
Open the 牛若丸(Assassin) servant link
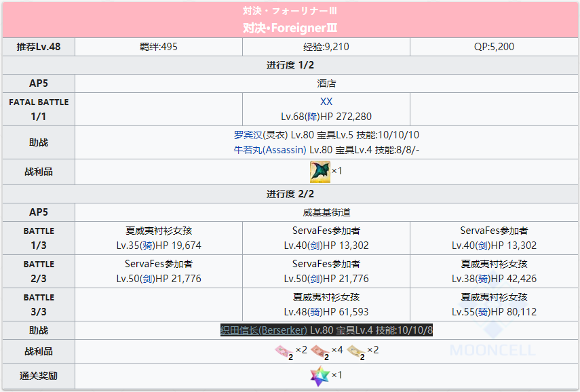(270, 150)
